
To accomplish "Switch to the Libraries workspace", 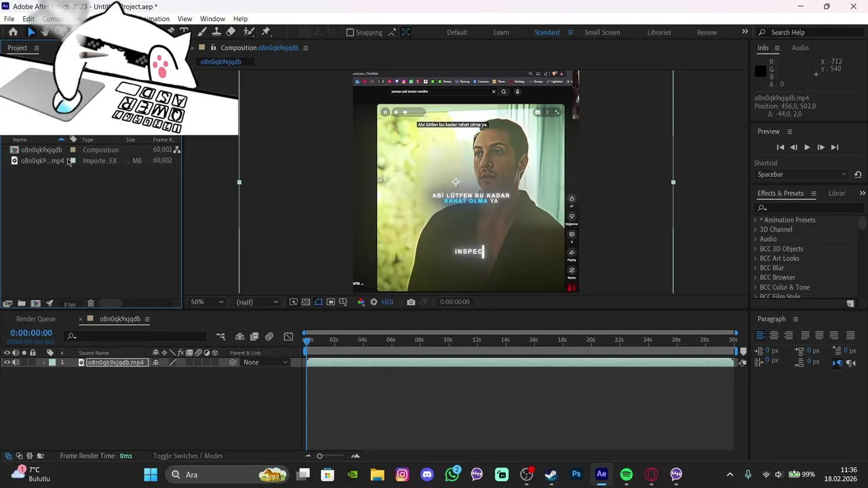I will pyautogui.click(x=659, y=33).
